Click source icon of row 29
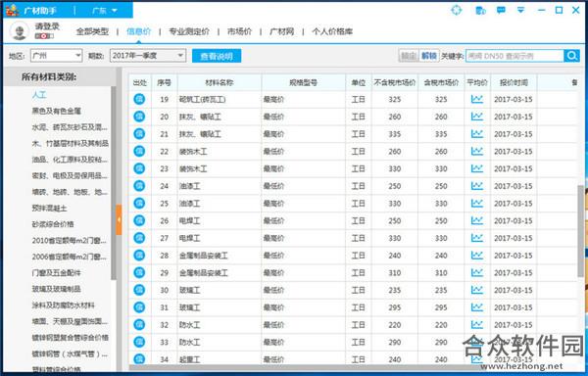This screenshot has width=588, height=376. [139, 272]
